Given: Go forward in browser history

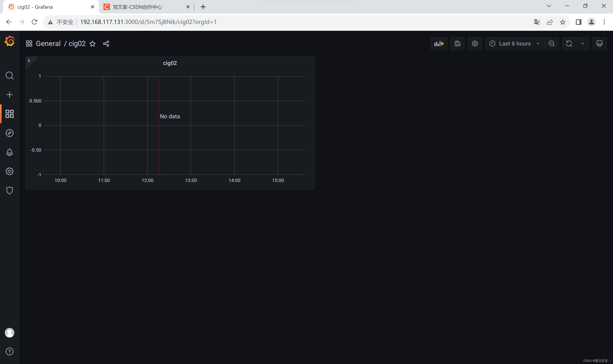Looking at the screenshot, I should 22,22.
